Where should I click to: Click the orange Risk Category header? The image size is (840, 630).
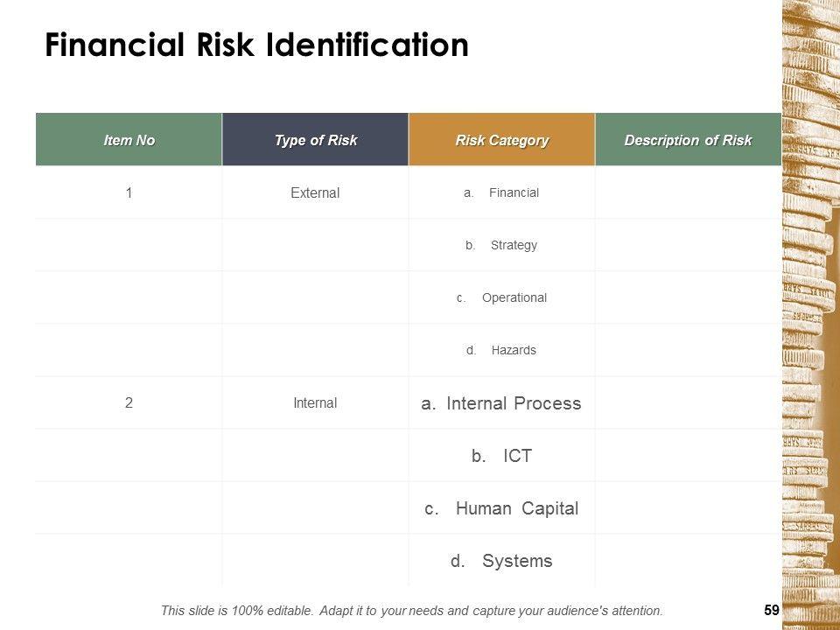coord(501,140)
